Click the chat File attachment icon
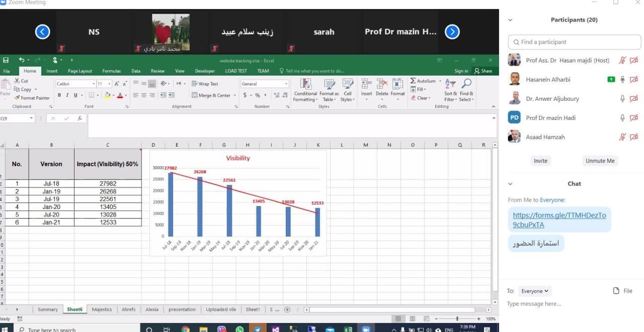The height and width of the screenshot is (332, 644). 616,291
